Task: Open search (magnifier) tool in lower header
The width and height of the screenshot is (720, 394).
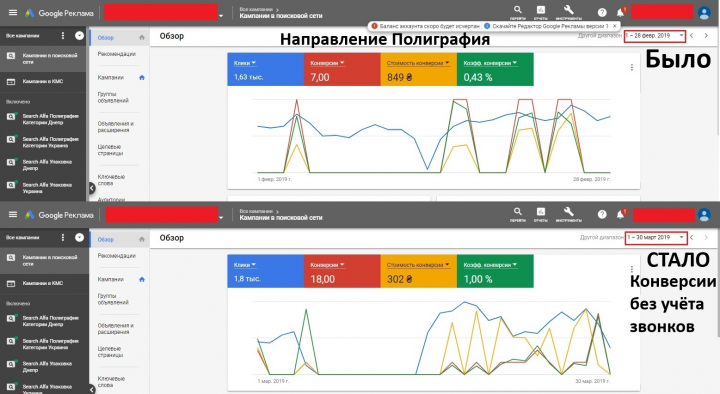Action: (518, 212)
